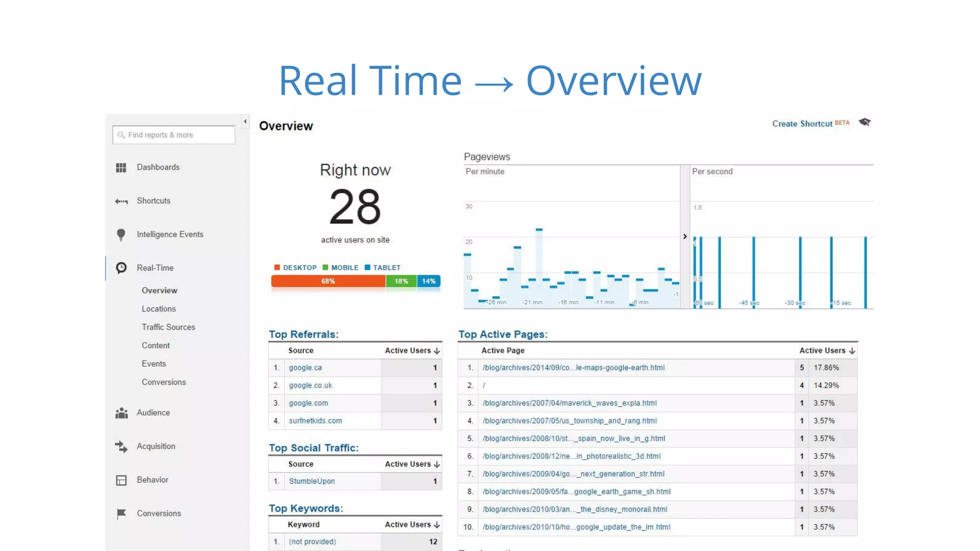Click the Per second chart label

coord(712,172)
